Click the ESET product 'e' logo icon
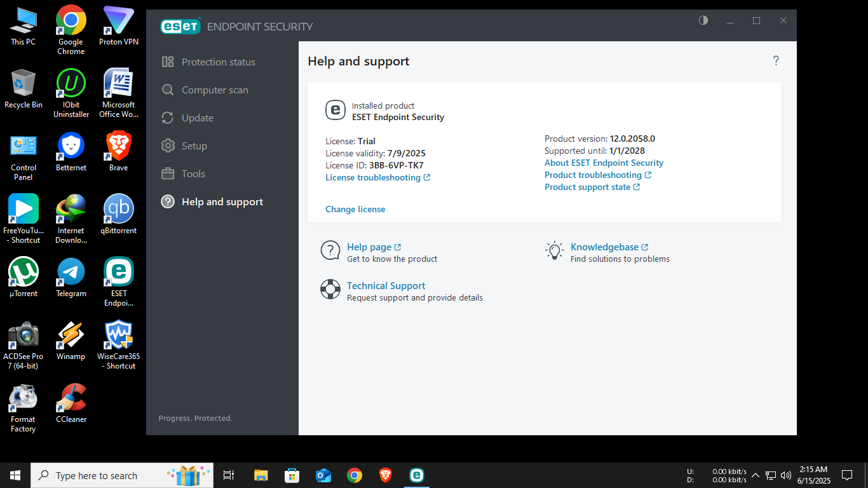 335,110
